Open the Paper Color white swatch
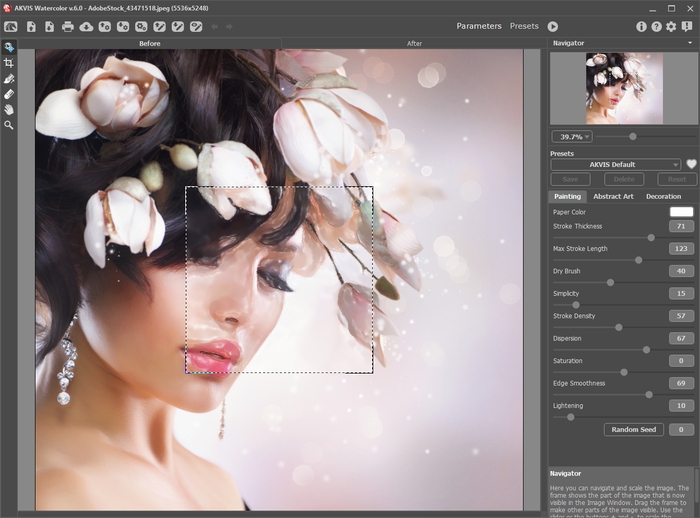Image resolution: width=700 pixels, height=518 pixels. tap(681, 212)
